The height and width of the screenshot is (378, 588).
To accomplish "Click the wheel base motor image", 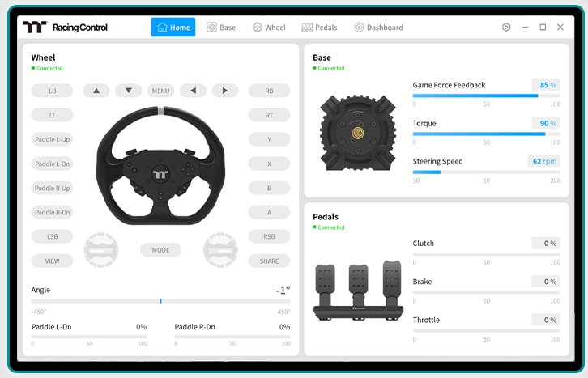I will [x=358, y=133].
